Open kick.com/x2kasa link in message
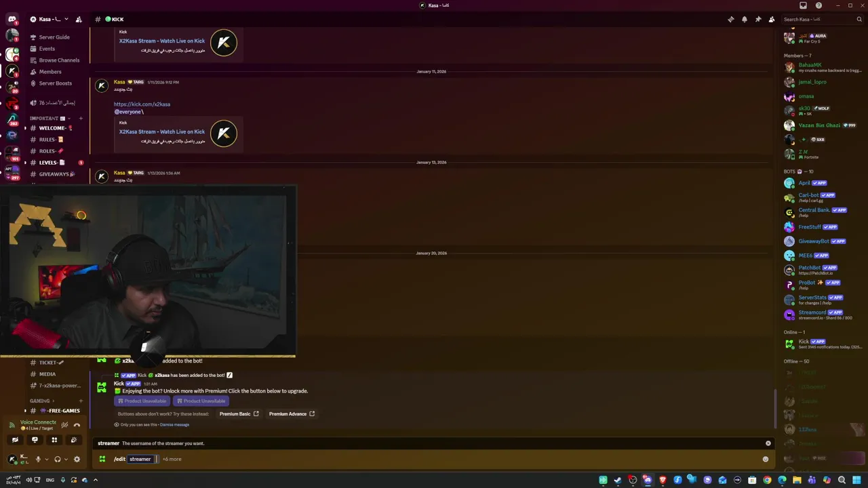The height and width of the screenshot is (488, 868). click(x=142, y=104)
